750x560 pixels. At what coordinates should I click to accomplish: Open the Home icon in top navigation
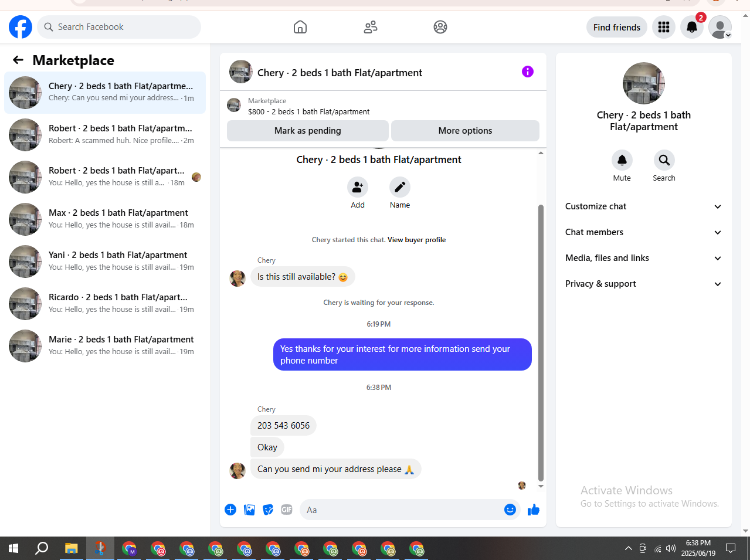click(300, 27)
